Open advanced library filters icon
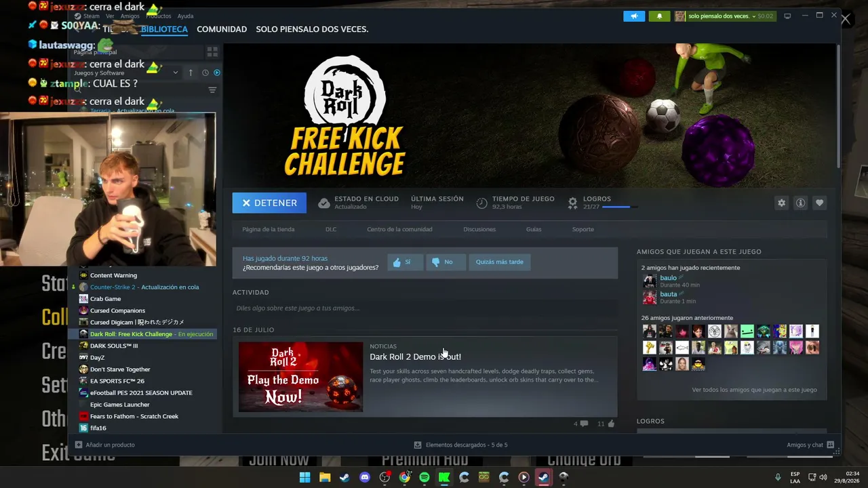Viewport: 868px width, 488px height. (x=212, y=90)
